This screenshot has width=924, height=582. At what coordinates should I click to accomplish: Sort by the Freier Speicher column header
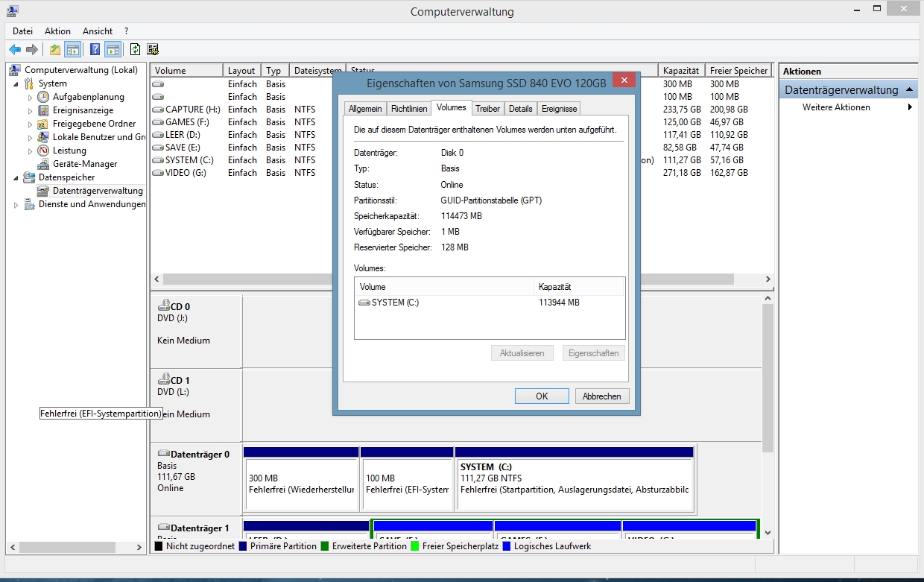click(x=738, y=71)
